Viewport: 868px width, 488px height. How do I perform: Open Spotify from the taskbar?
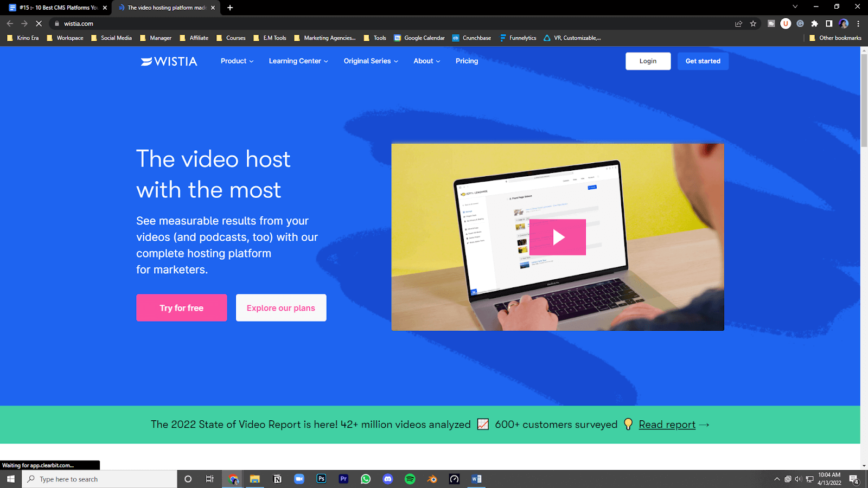tap(410, 479)
